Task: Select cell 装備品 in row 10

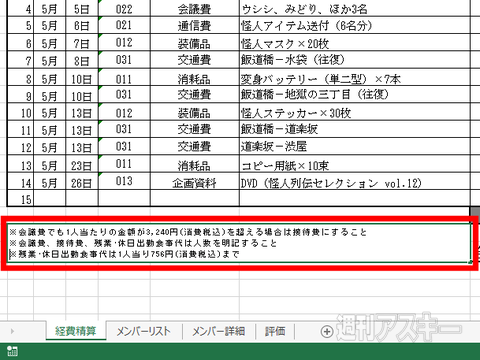Action: 195,112
